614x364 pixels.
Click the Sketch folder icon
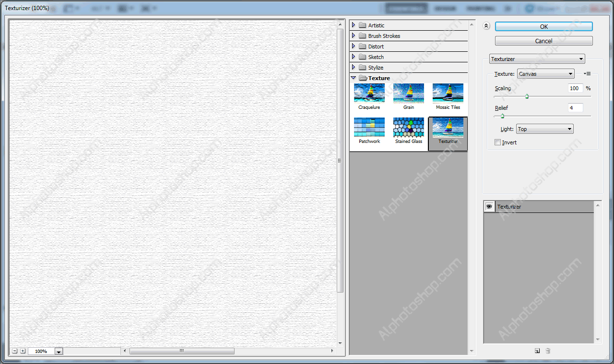pyautogui.click(x=362, y=57)
